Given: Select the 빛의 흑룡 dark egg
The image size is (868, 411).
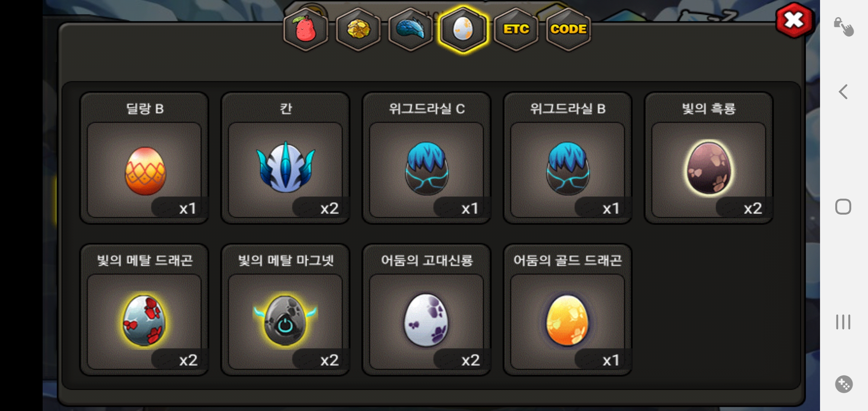Looking at the screenshot, I should tap(708, 158).
